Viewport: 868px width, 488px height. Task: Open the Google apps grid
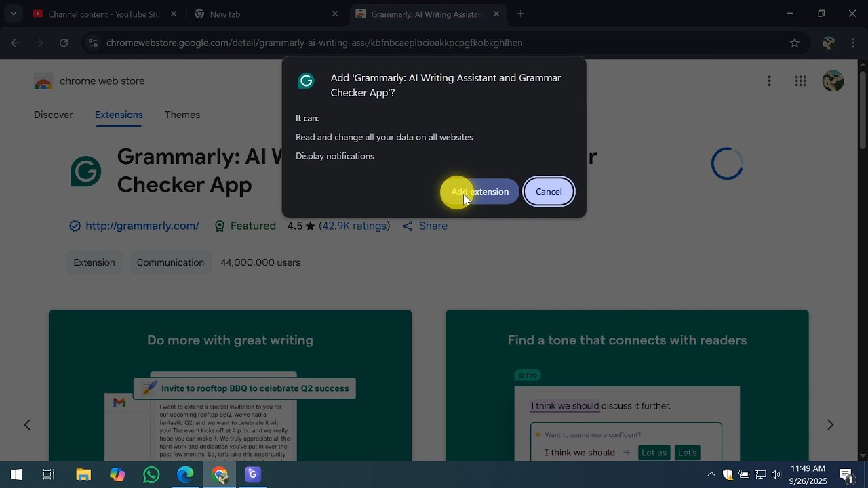801,81
